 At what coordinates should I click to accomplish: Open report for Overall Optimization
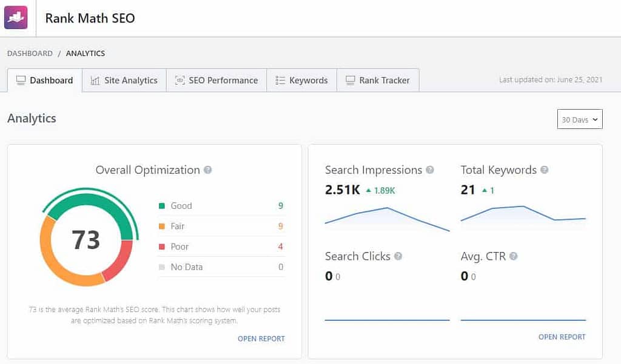261,339
